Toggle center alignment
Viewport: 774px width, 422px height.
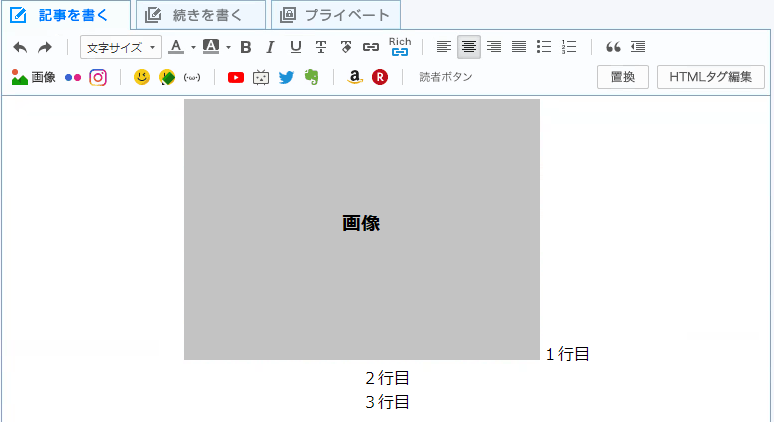pyautogui.click(x=469, y=47)
